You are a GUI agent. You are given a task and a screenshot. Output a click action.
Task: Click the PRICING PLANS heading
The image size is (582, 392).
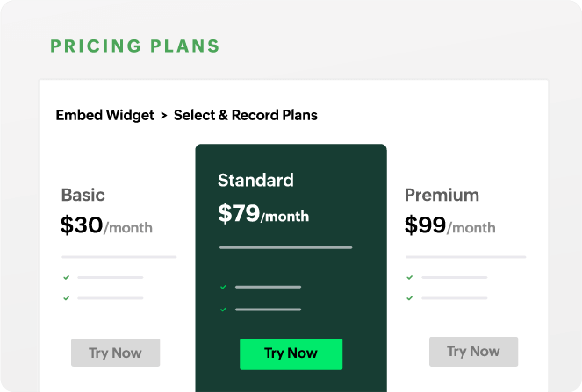(135, 46)
